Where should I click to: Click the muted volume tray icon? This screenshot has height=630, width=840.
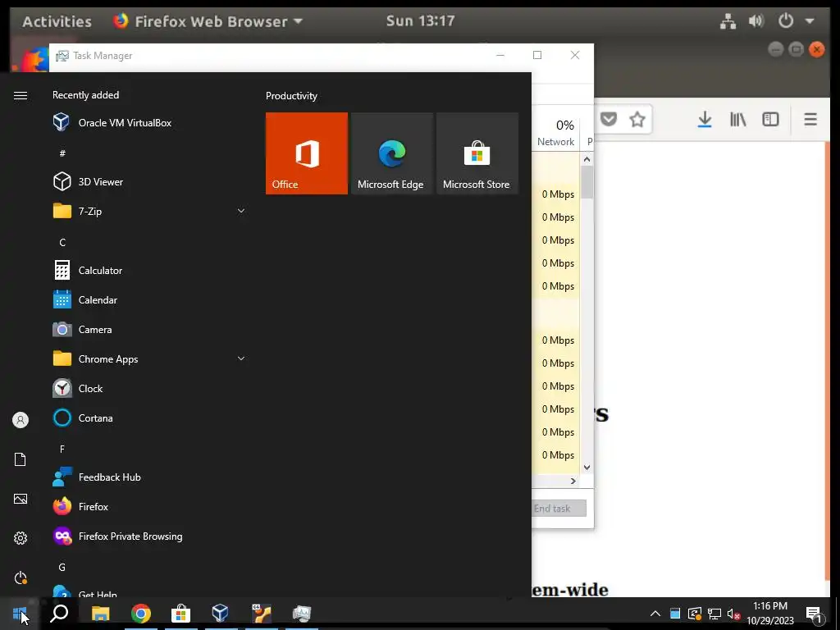coord(734,614)
